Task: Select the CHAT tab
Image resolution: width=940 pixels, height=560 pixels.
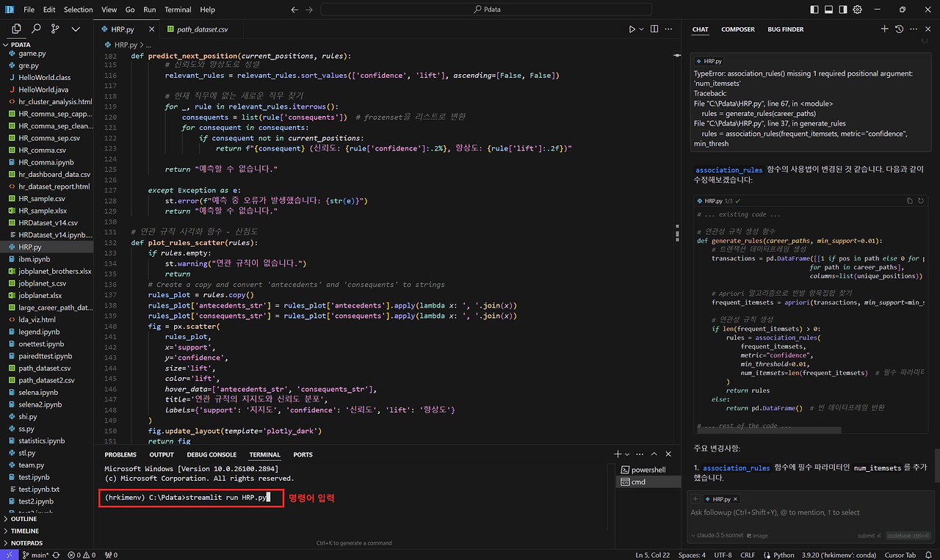Action: (700, 29)
